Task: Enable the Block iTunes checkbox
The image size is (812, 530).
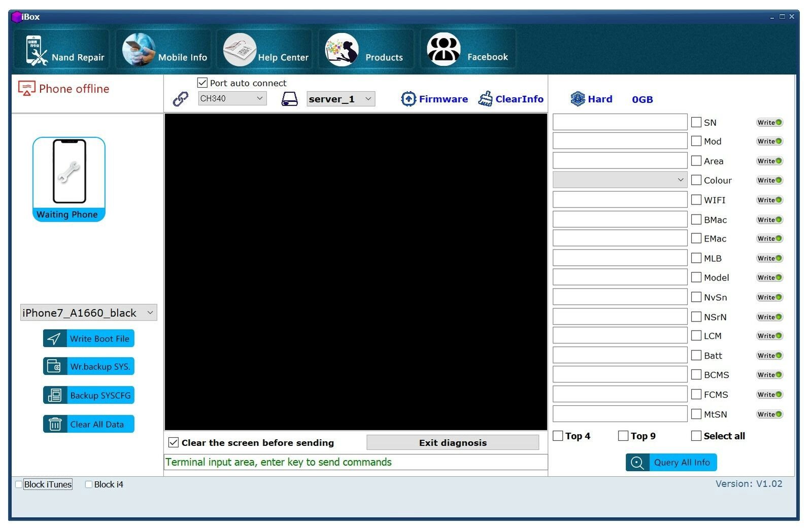Action: point(19,484)
